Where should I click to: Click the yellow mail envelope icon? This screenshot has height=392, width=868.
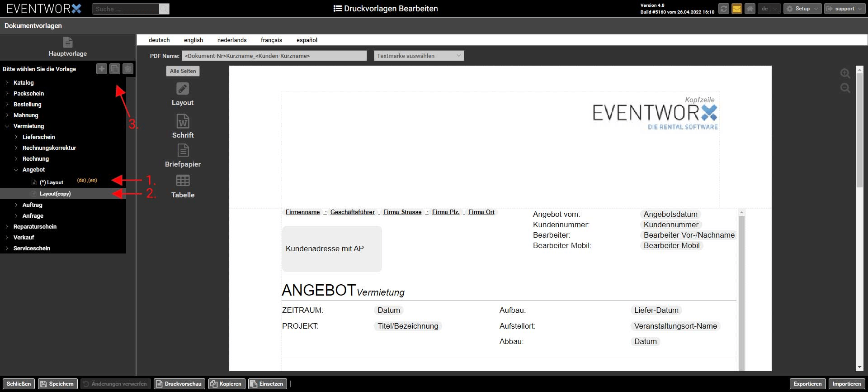coord(737,9)
